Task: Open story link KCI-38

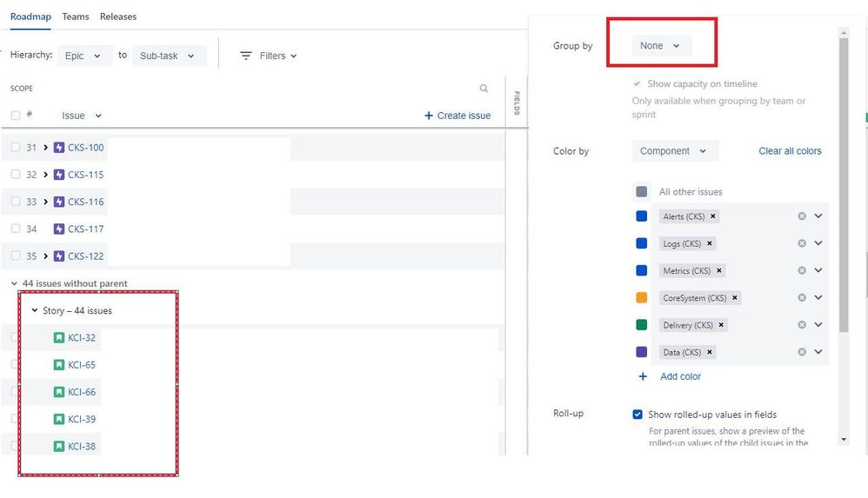Action: point(82,446)
